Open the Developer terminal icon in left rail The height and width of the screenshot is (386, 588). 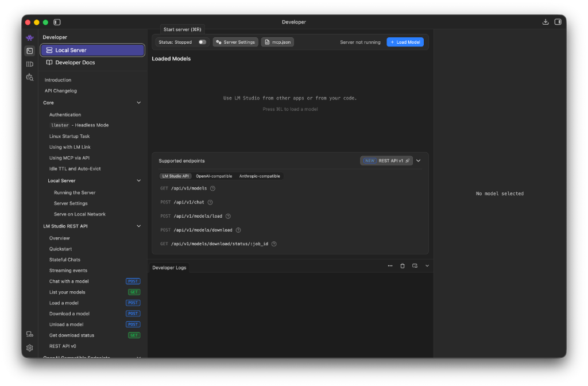coord(30,51)
